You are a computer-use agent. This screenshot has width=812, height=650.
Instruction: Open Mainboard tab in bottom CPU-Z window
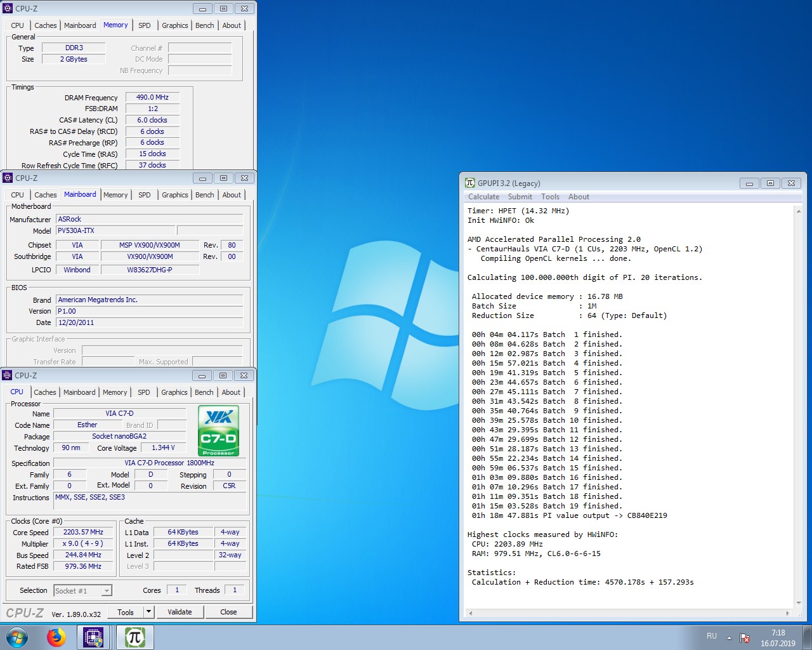click(79, 392)
